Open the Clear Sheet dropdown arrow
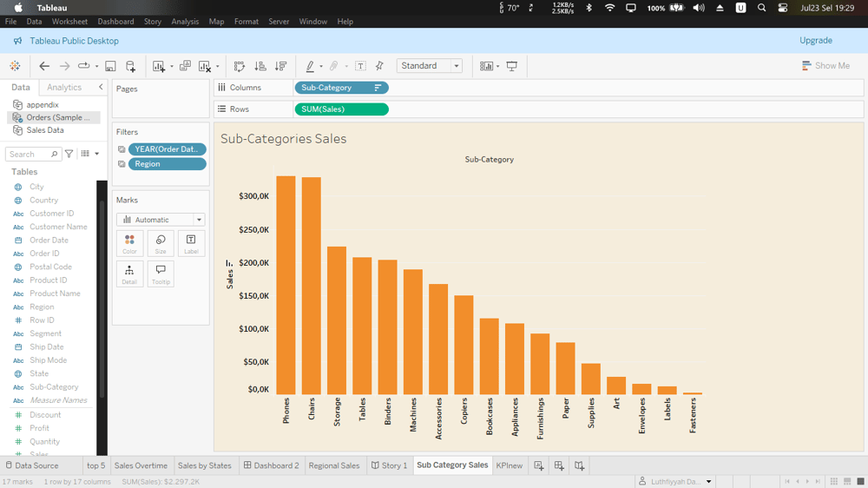This screenshot has height=488, width=868. [x=217, y=67]
